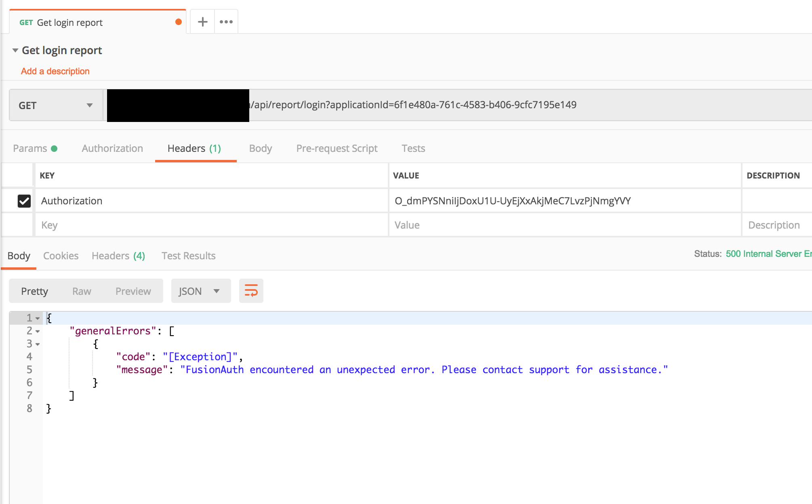The width and height of the screenshot is (812, 504).
Task: Switch to the Pre-request Script tab
Action: point(337,148)
